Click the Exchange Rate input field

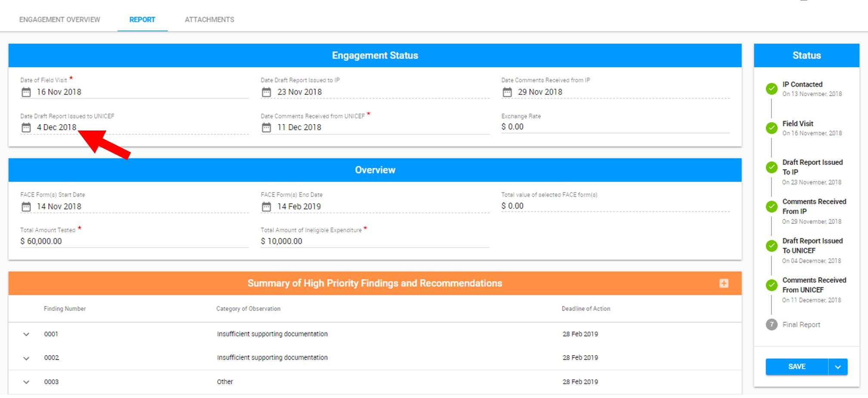coord(560,127)
